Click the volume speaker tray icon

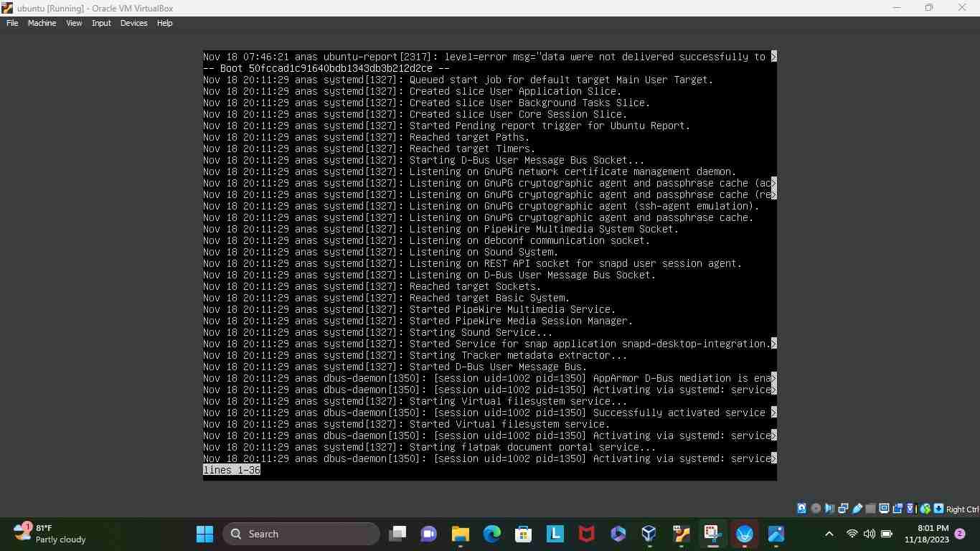[x=870, y=534]
